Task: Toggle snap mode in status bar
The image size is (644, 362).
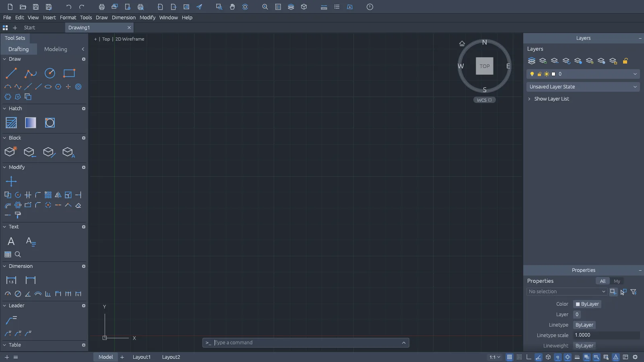Action: tap(519, 357)
